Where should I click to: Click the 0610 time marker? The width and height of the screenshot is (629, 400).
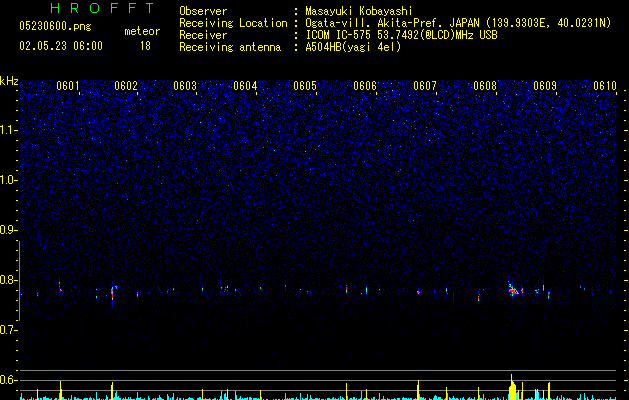605,86
